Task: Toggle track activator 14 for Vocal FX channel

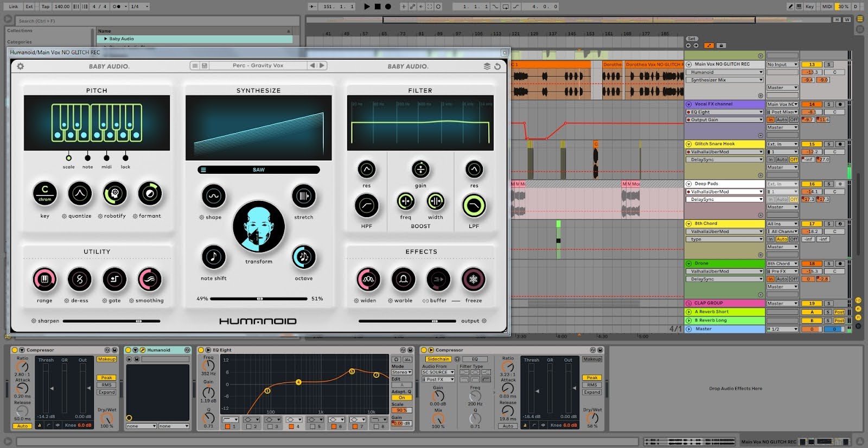Action: (x=812, y=104)
